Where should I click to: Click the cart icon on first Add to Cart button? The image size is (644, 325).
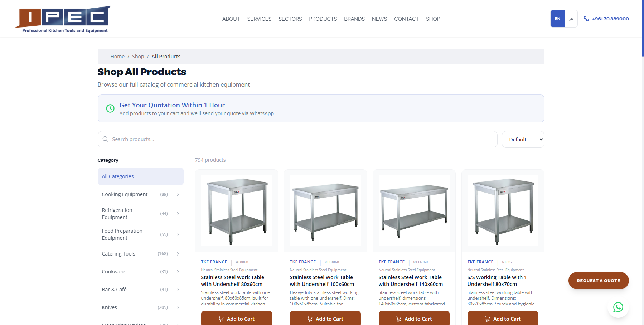pos(222,319)
